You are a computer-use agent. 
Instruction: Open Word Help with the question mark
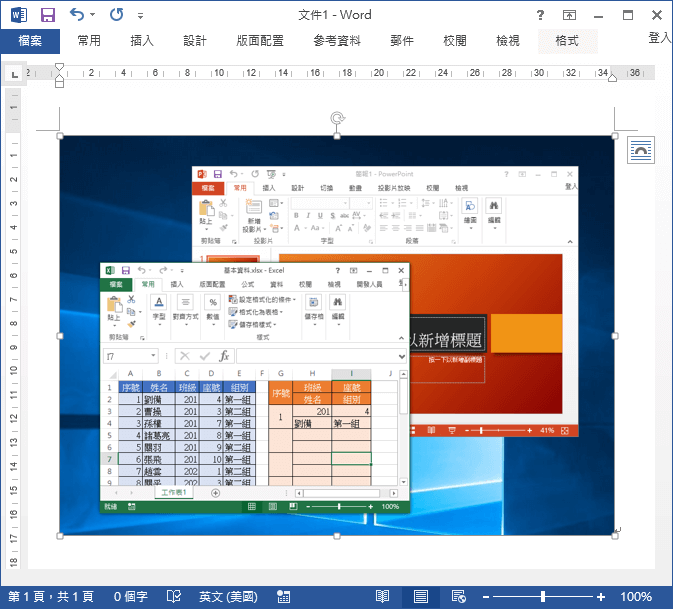[x=540, y=15]
